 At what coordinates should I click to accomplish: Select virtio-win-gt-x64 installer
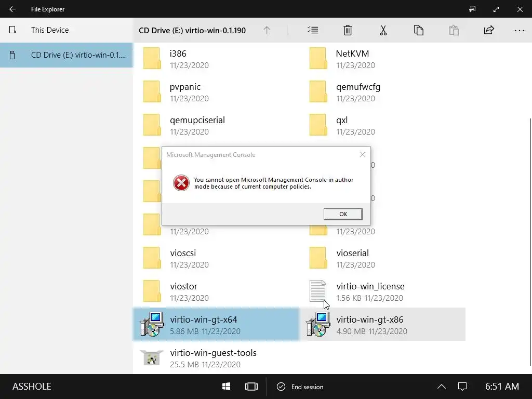tap(216, 324)
